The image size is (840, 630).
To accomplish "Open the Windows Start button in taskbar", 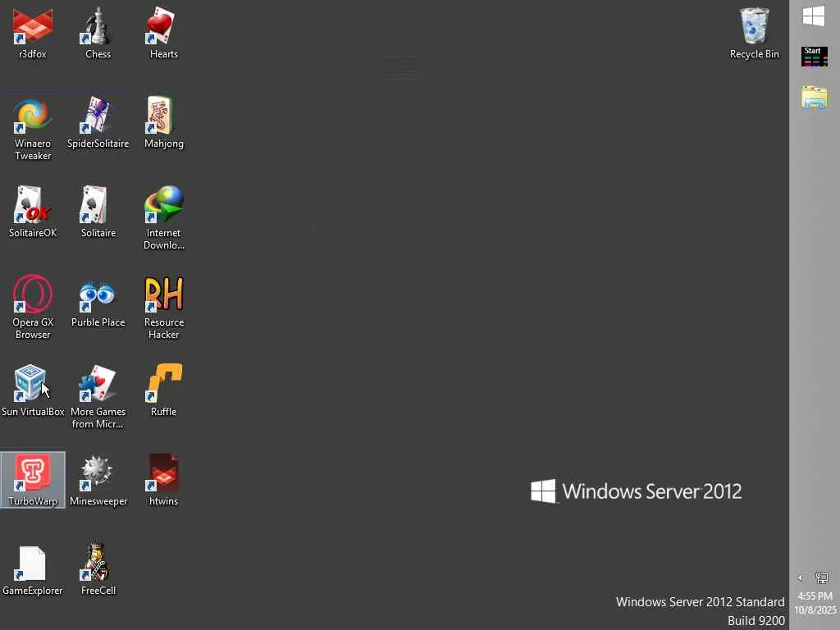I will 814,16.
